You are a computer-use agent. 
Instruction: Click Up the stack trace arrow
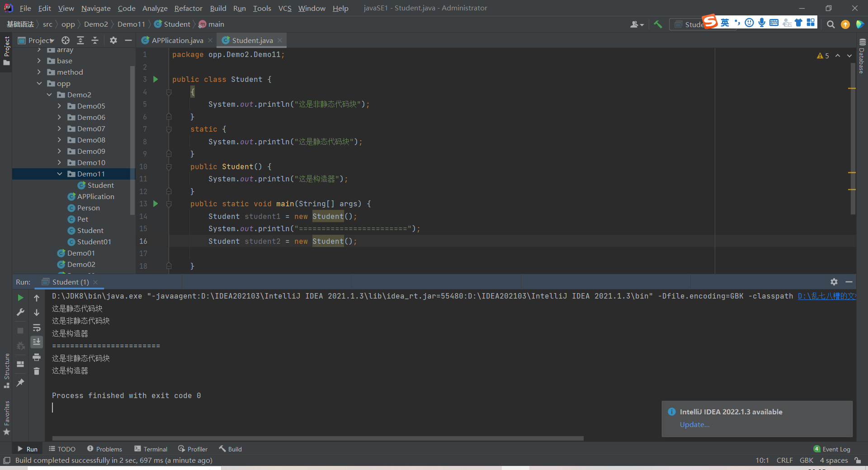(37, 298)
